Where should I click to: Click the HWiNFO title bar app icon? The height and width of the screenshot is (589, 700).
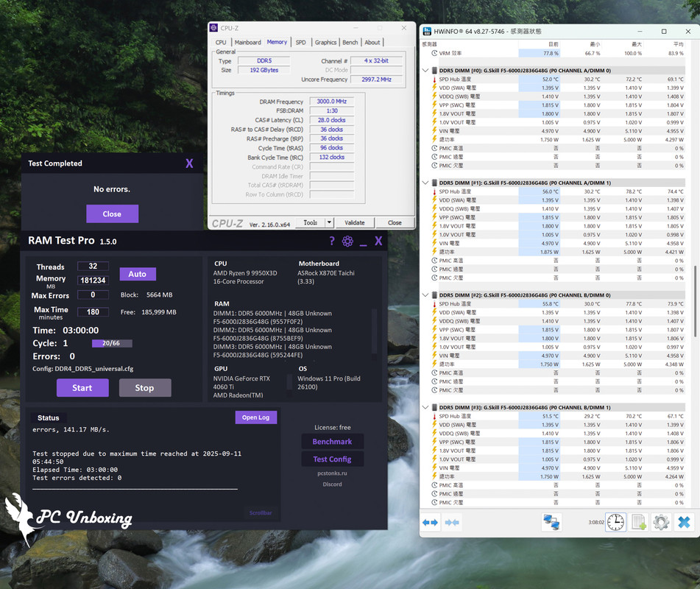(x=427, y=31)
